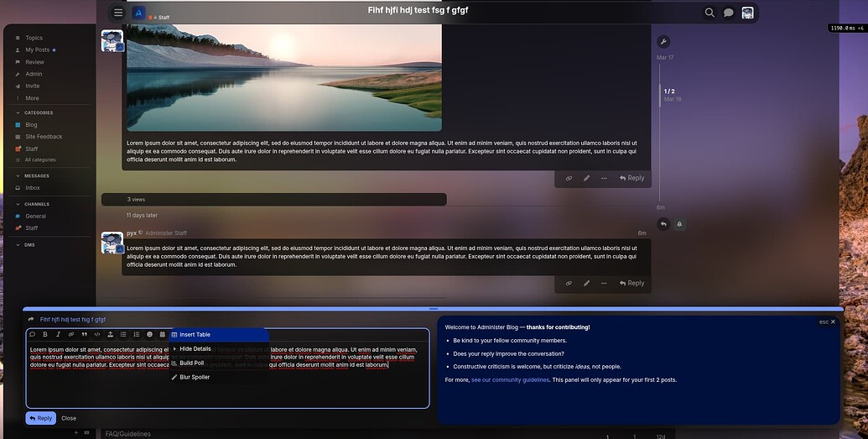Click the Bold formatting icon in composer

[x=45, y=334]
